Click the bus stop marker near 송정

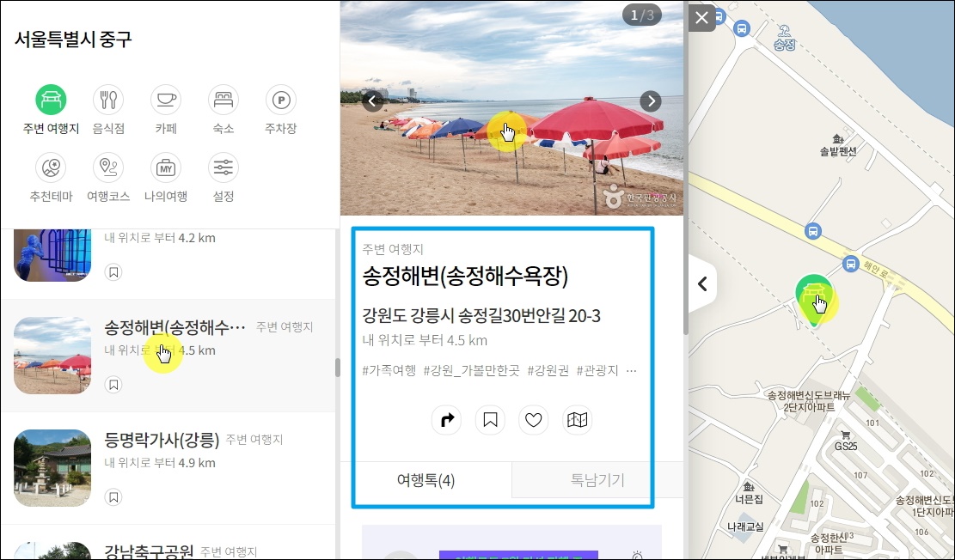click(x=742, y=28)
